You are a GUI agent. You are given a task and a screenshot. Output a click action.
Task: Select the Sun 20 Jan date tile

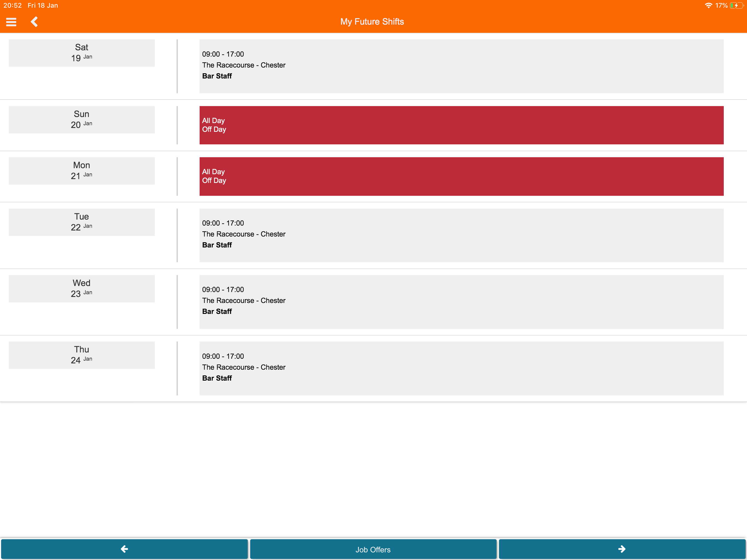[81, 119]
